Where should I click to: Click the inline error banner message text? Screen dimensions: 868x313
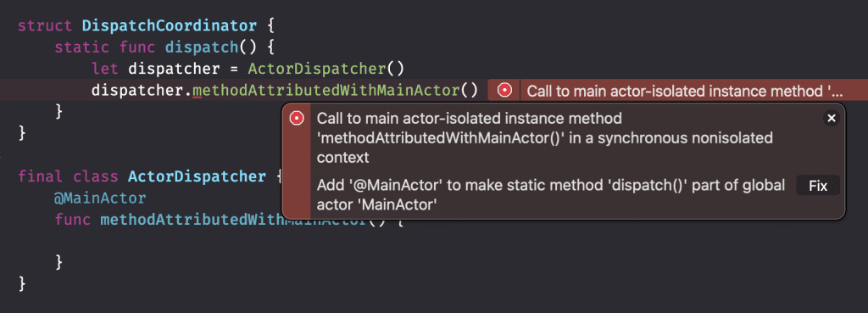pyautogui.click(x=685, y=91)
